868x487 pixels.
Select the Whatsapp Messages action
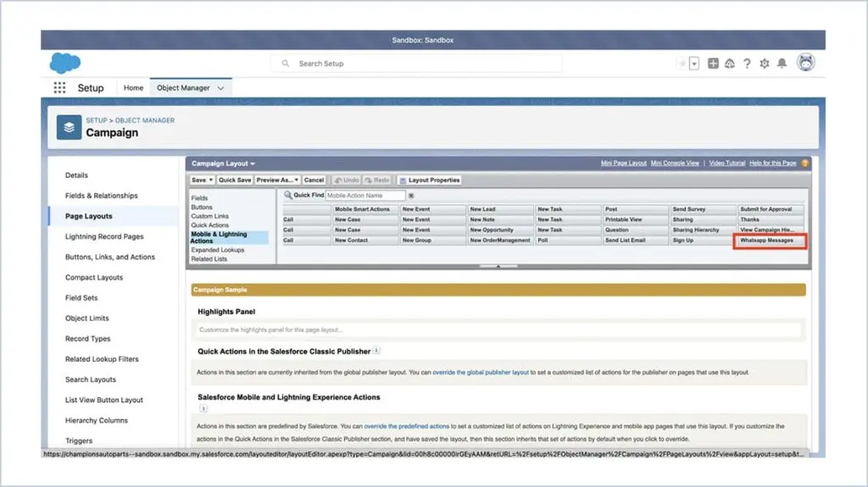pyautogui.click(x=770, y=241)
